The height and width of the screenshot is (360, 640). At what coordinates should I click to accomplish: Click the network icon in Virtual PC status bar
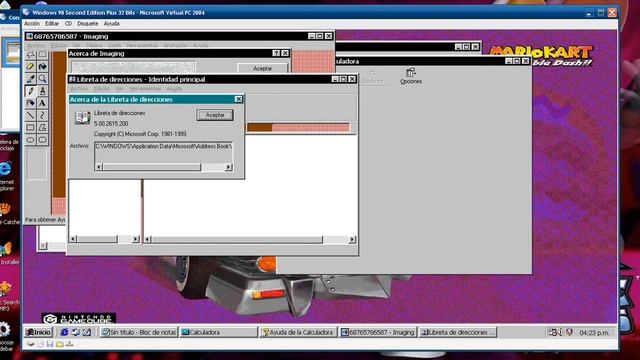(x=69, y=344)
